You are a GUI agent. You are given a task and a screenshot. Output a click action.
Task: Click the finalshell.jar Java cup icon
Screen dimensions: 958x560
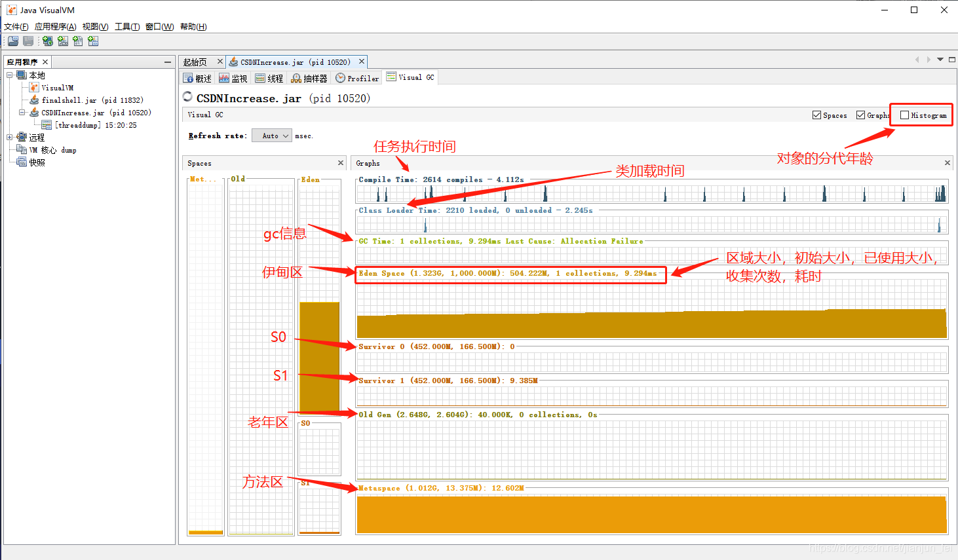coord(34,100)
